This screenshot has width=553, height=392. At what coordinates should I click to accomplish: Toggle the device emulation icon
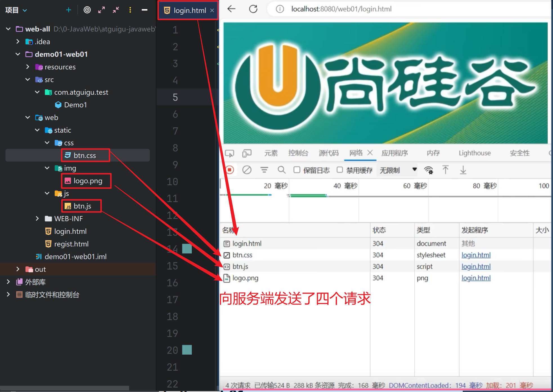click(x=247, y=153)
